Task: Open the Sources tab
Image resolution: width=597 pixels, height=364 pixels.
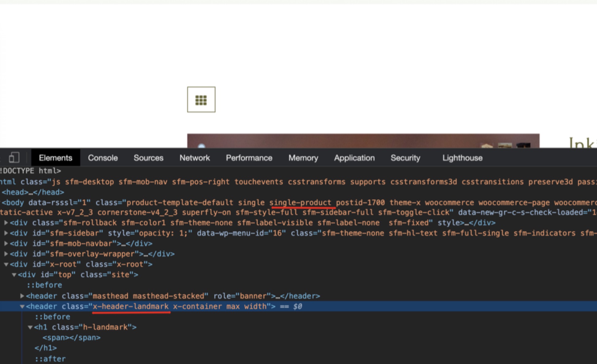Action: 148,158
